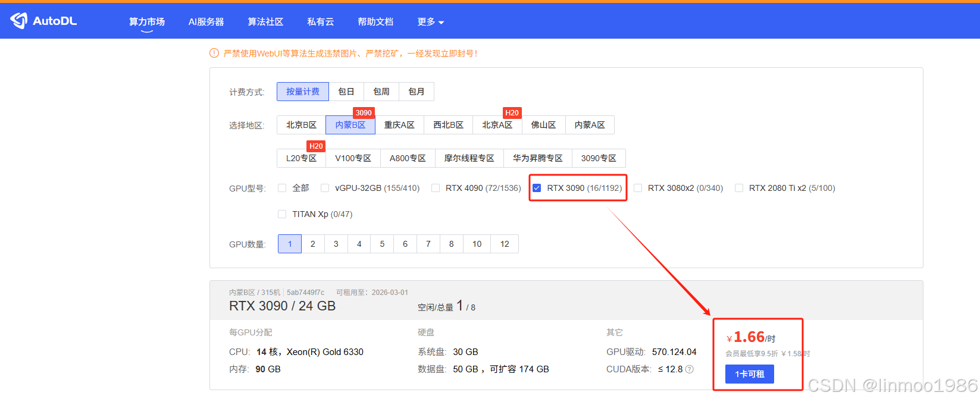Click the RTX 3090 / 24 GB title
The height and width of the screenshot is (402, 980).
(x=283, y=306)
